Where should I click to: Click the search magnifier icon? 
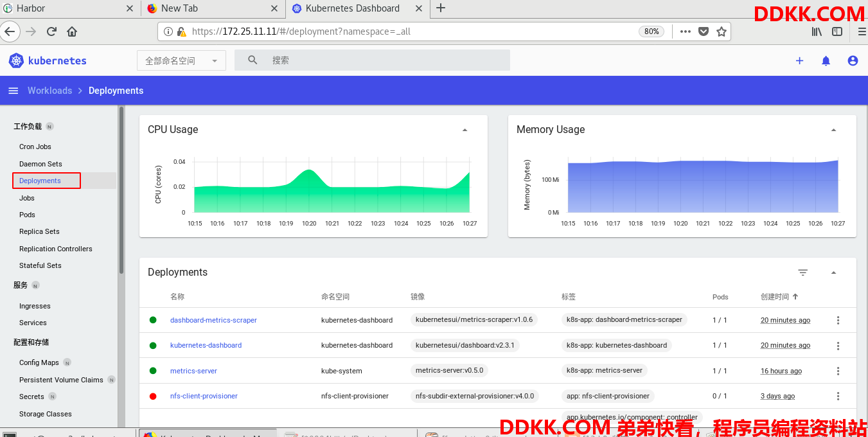coord(252,60)
